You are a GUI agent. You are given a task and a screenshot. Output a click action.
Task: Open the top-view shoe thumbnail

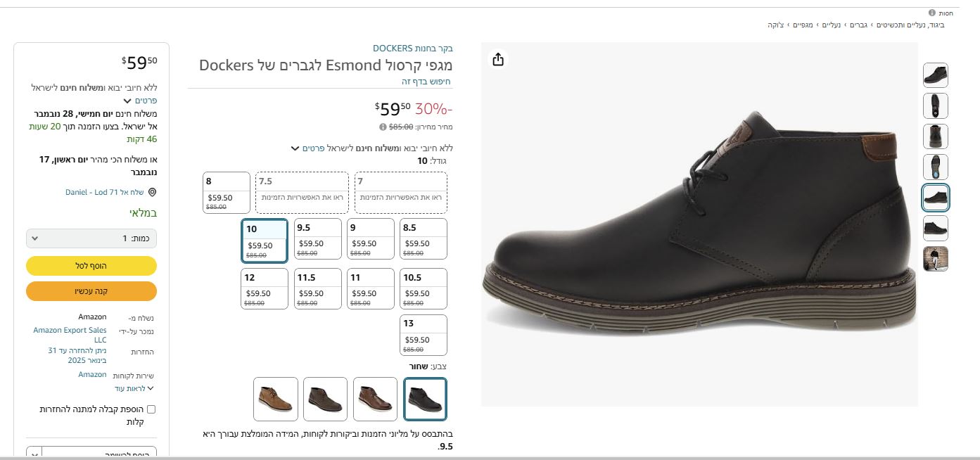tap(935, 106)
